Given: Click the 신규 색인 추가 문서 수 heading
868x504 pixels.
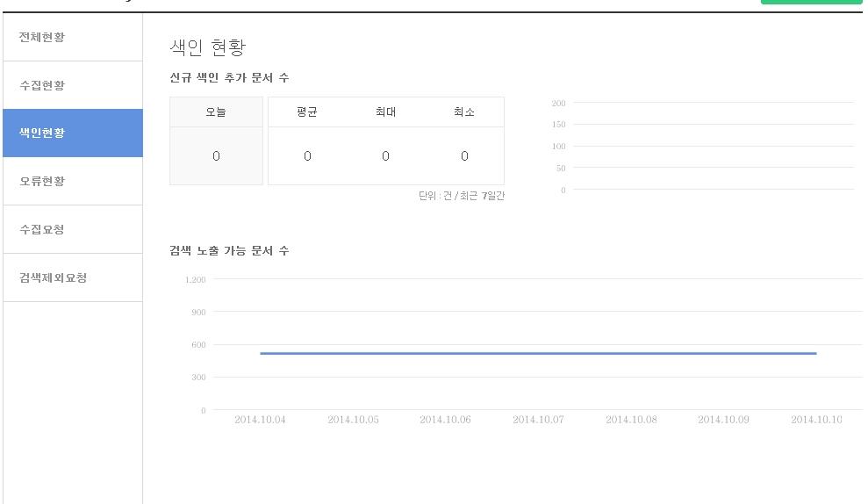Looking at the screenshot, I should tap(229, 78).
